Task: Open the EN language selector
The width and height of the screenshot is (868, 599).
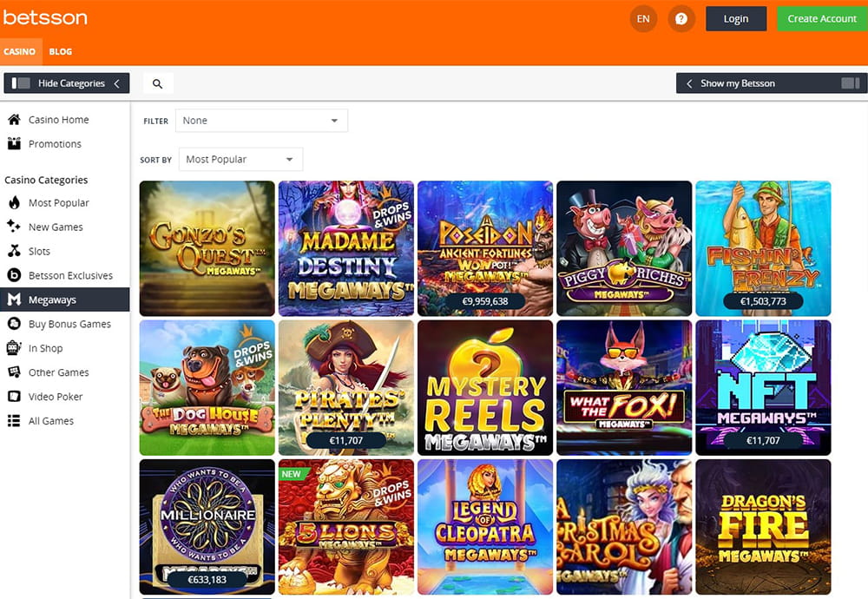Action: 643,19
